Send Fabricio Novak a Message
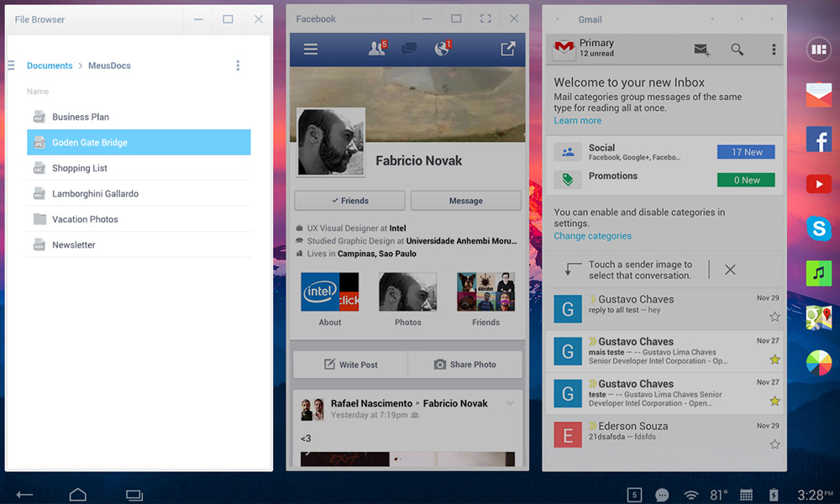This screenshot has width=840, height=504. click(x=466, y=200)
